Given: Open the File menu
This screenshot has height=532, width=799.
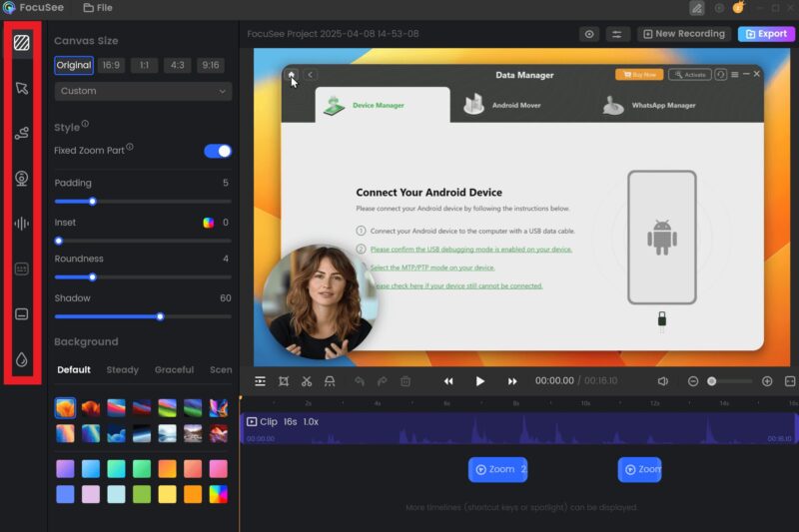Looking at the screenshot, I should pos(98,8).
